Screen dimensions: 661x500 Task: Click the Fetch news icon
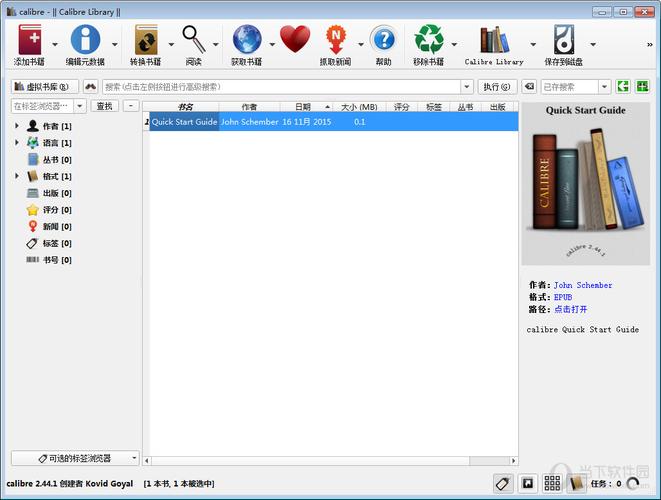coord(336,40)
